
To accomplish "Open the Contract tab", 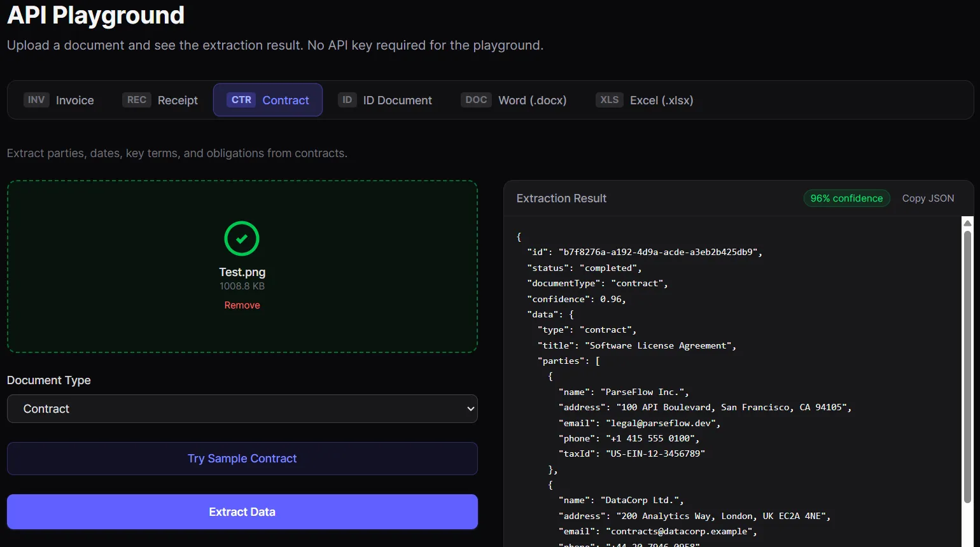I will pyautogui.click(x=268, y=100).
